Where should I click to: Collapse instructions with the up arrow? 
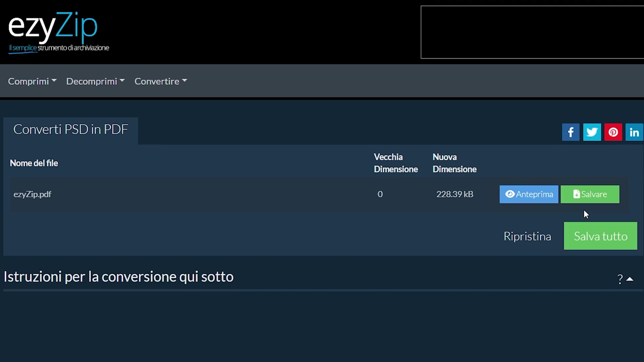pyautogui.click(x=630, y=279)
